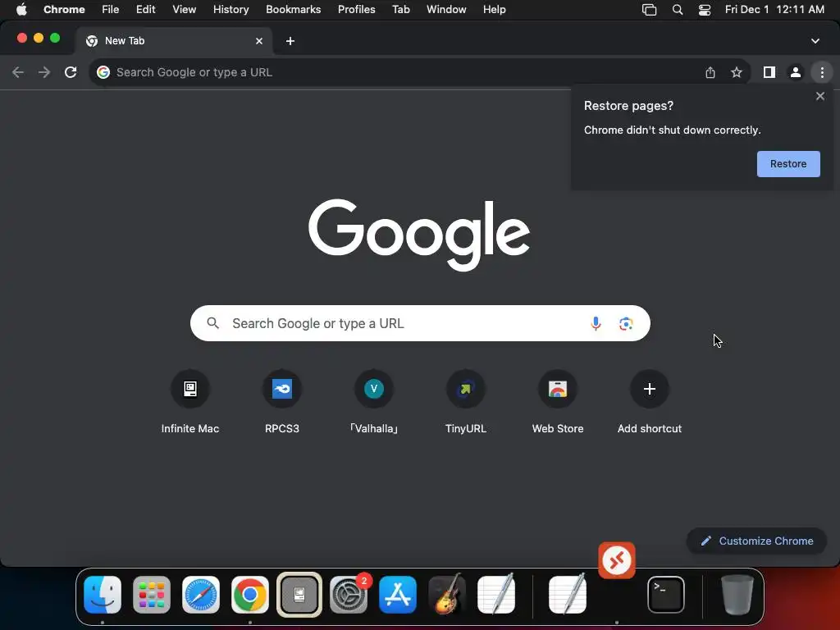The image size is (840, 630).
Task: Click the Stage Manager menu bar icon
Action: pyautogui.click(x=650, y=10)
